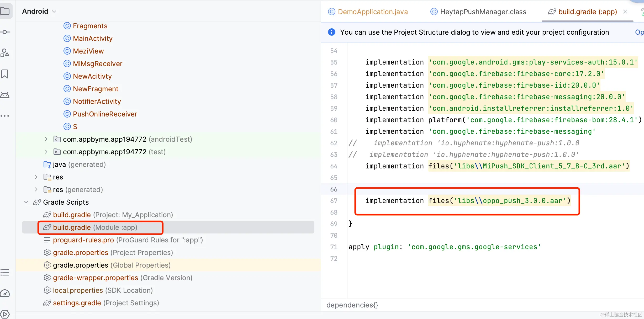Collapse the Gradle Scripts node

[x=26, y=202]
